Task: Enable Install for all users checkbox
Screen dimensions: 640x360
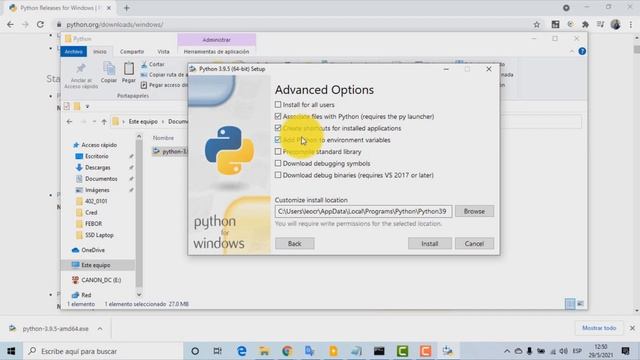Action: (278, 104)
